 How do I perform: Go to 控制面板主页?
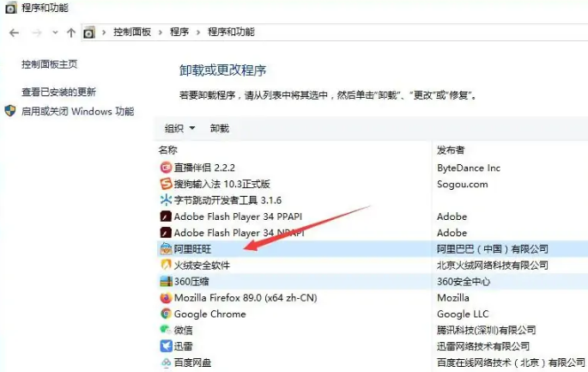pyautogui.click(x=50, y=64)
